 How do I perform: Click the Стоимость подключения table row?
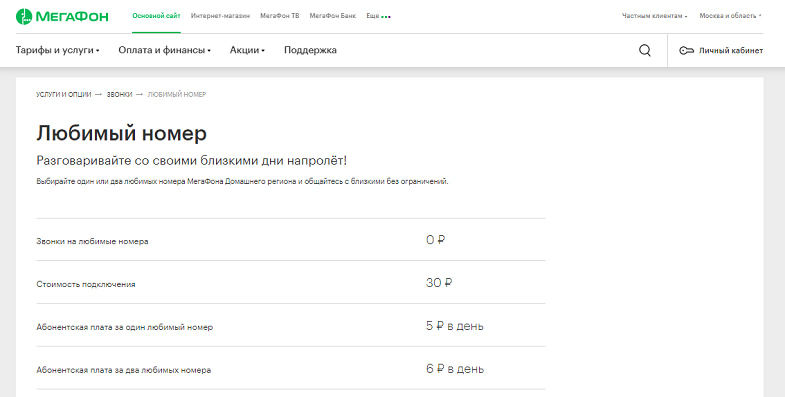coord(291,282)
